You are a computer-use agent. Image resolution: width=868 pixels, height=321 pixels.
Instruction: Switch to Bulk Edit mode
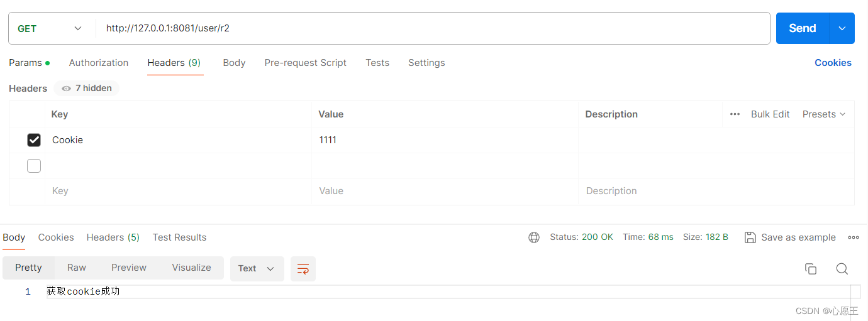(771, 114)
